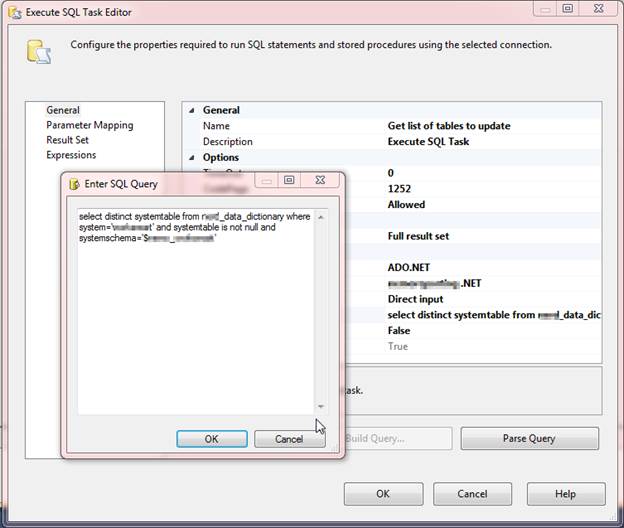Image resolution: width=624 pixels, height=528 pixels.
Task: Select the General page in left pane
Action: click(x=63, y=110)
